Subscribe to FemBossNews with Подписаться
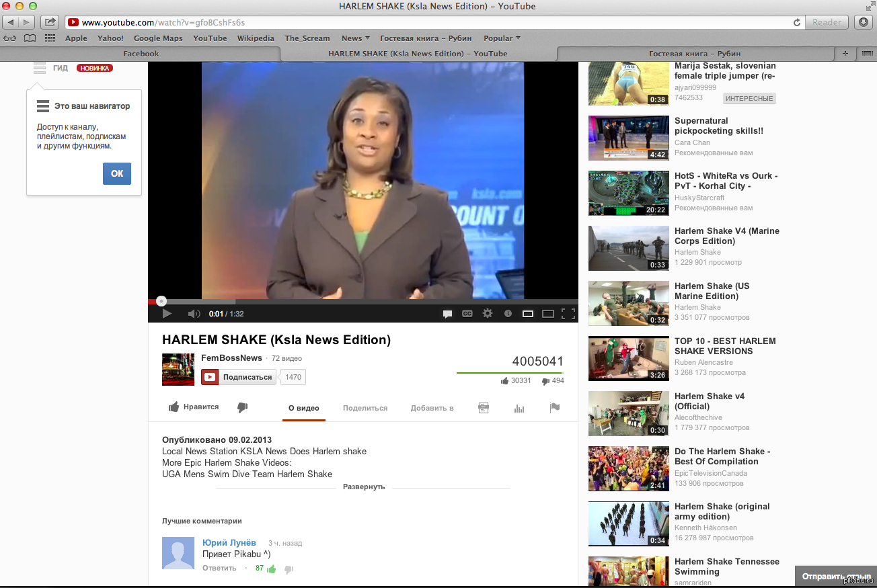Image resolution: width=877 pixels, height=588 pixels. (x=239, y=377)
